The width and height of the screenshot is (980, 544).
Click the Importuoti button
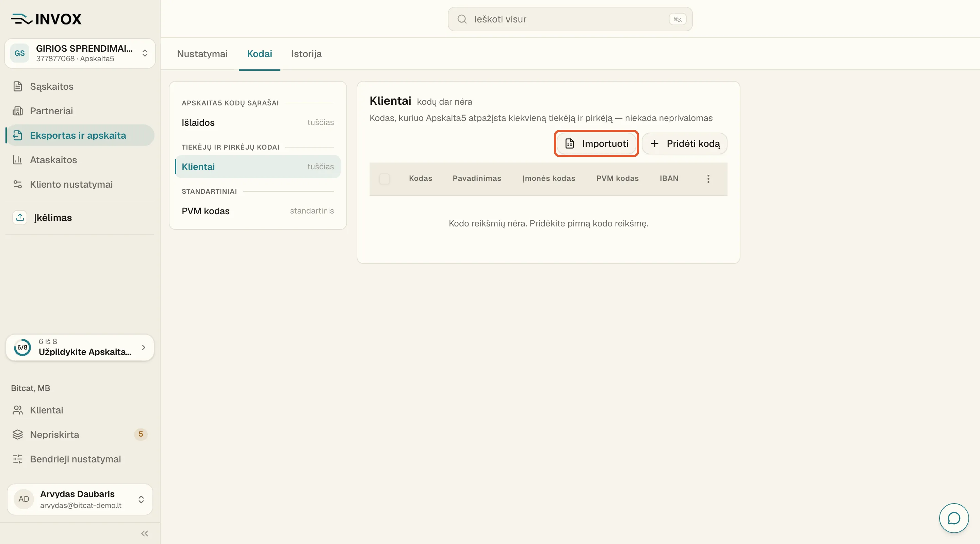[596, 143]
